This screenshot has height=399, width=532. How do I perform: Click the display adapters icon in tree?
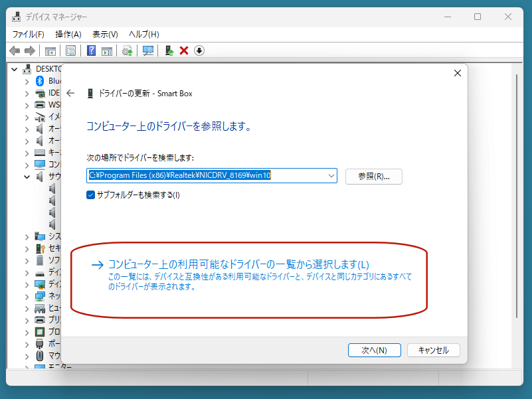coord(40,284)
